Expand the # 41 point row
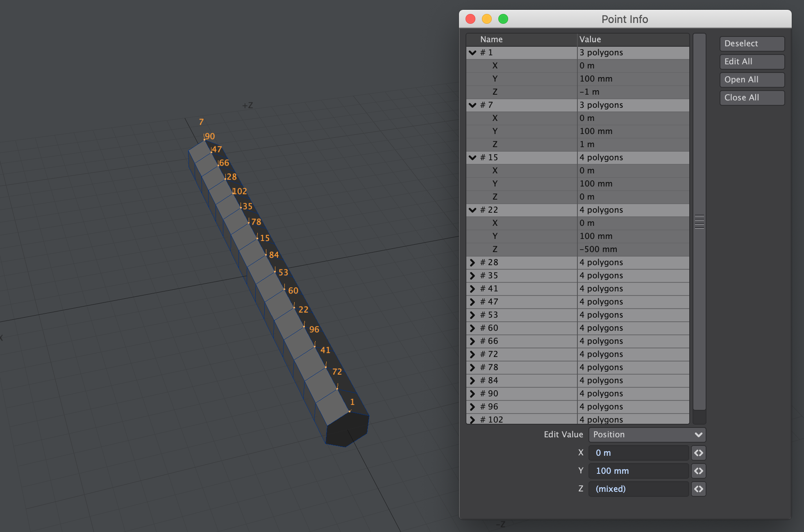 (x=472, y=289)
